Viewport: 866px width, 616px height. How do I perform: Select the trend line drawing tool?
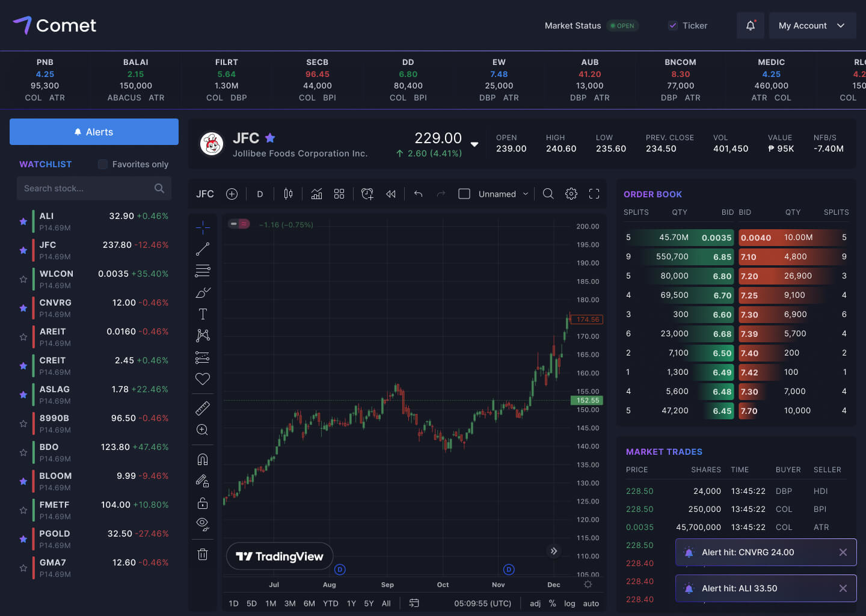(x=203, y=248)
